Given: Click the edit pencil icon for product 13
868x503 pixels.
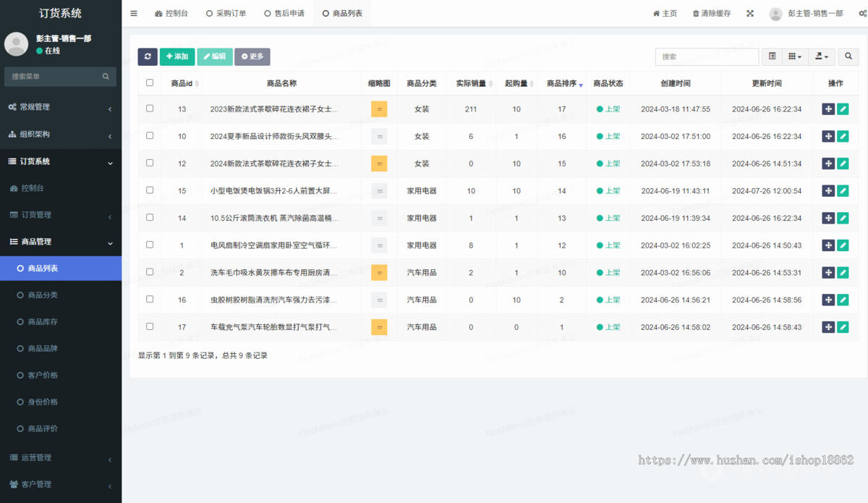Looking at the screenshot, I should 843,109.
